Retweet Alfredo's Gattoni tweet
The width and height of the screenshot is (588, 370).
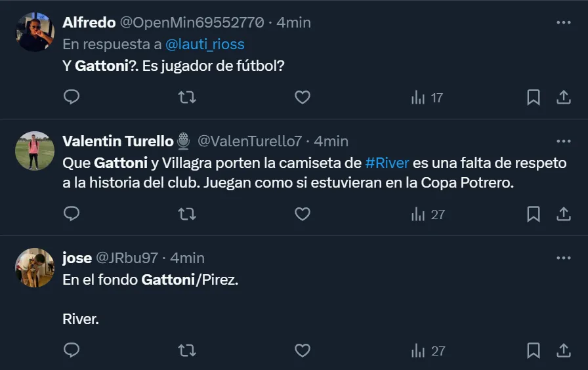click(x=187, y=98)
